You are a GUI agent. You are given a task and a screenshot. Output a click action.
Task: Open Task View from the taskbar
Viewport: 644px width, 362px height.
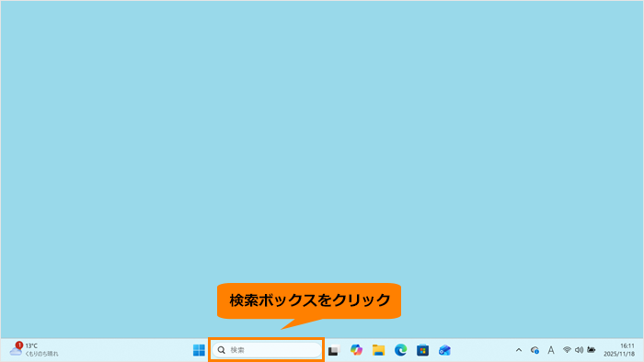(333, 351)
